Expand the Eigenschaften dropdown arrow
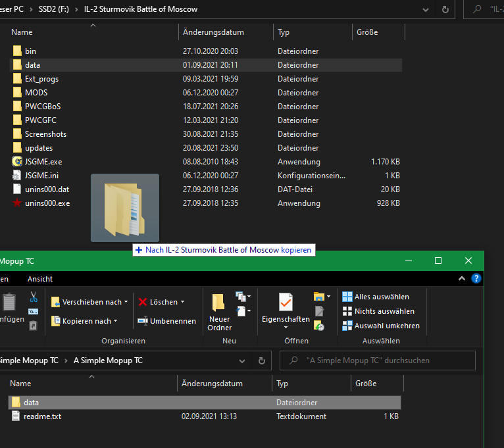 (x=286, y=328)
